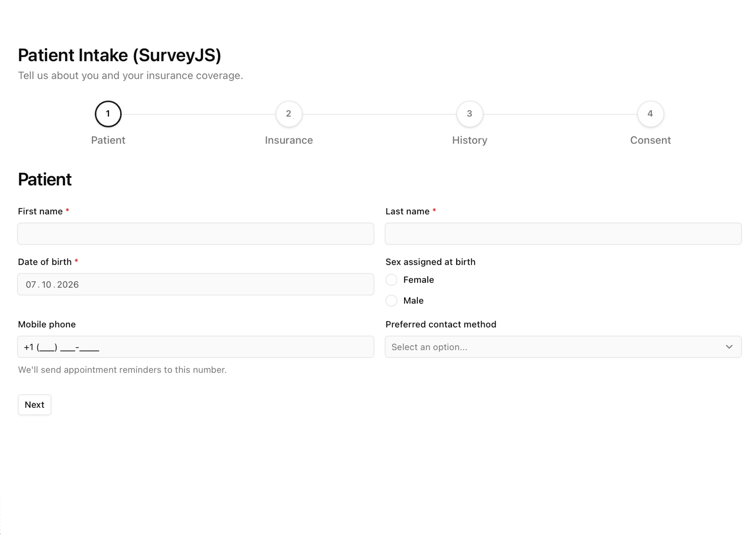Click the dropdown chevron arrow icon

[729, 347]
